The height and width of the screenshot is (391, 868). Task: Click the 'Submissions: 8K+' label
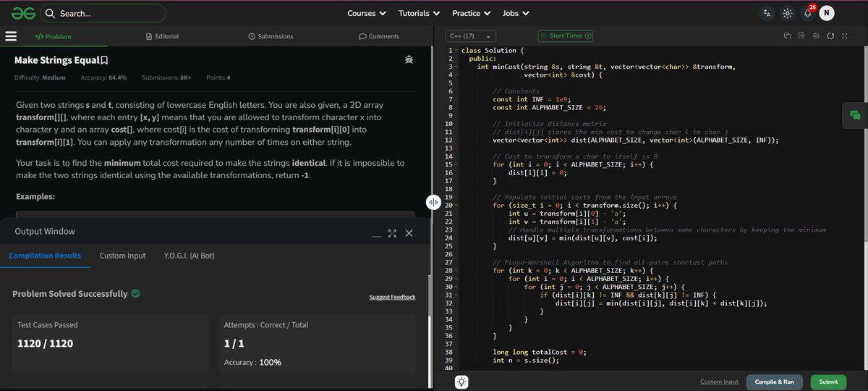coord(166,77)
